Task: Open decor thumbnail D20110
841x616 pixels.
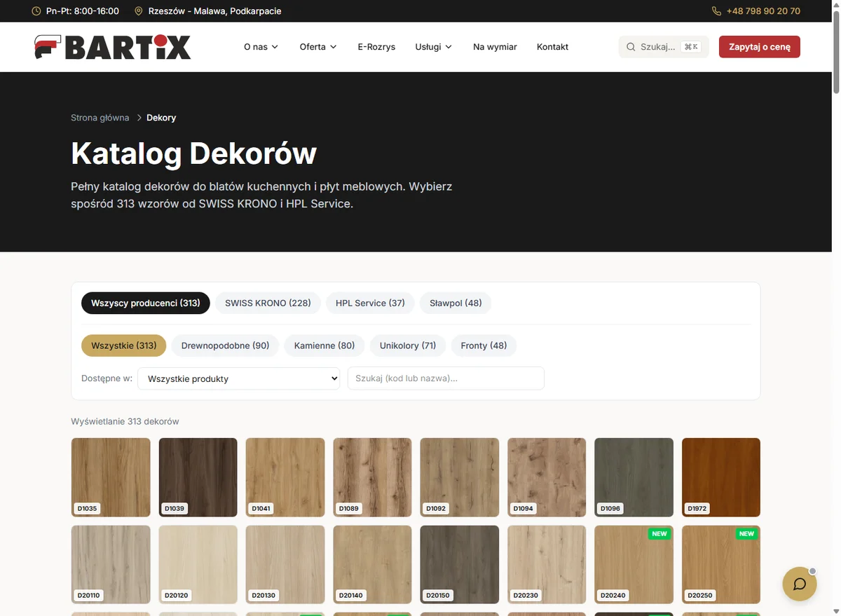Action: click(x=111, y=565)
